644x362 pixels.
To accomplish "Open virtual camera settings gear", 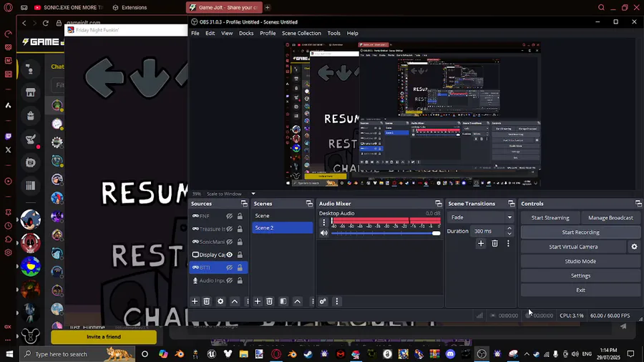I will click(x=634, y=247).
